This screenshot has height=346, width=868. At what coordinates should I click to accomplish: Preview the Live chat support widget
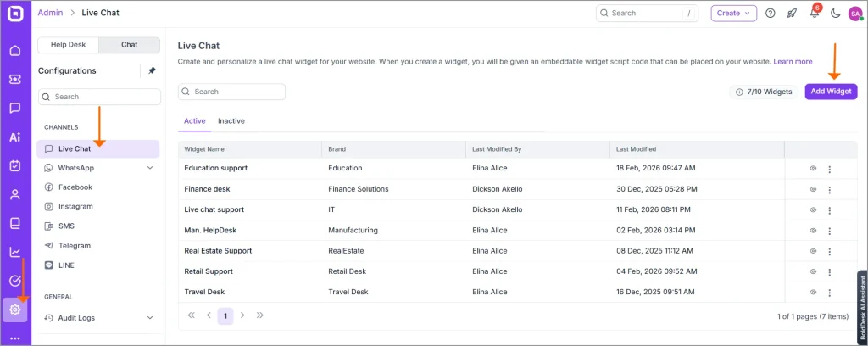(x=813, y=209)
